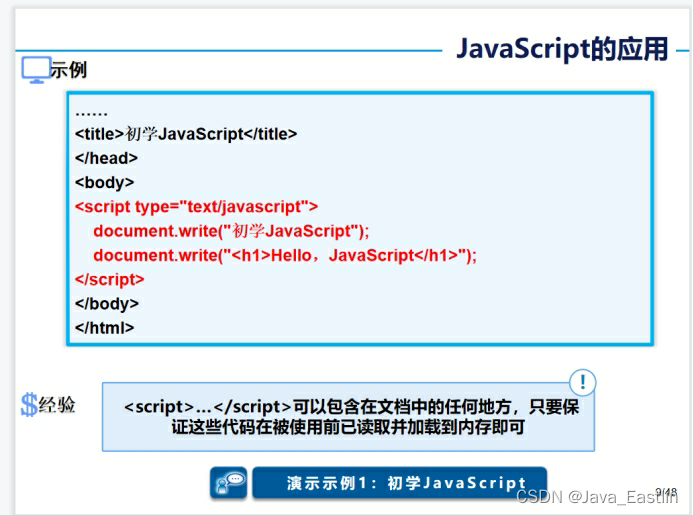This screenshot has height=515, width=693.
Task: Click the dollar sign icon beside 经验
Action: pos(29,404)
